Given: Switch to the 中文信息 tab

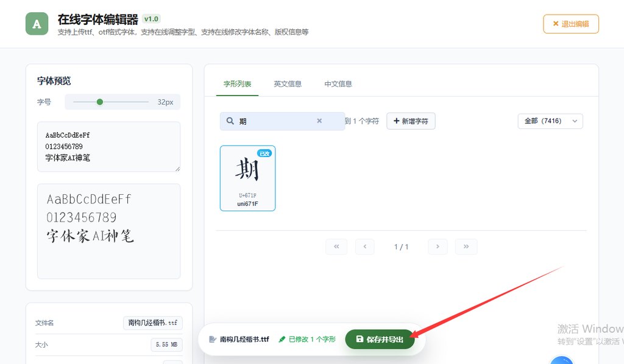Looking at the screenshot, I should click(338, 84).
